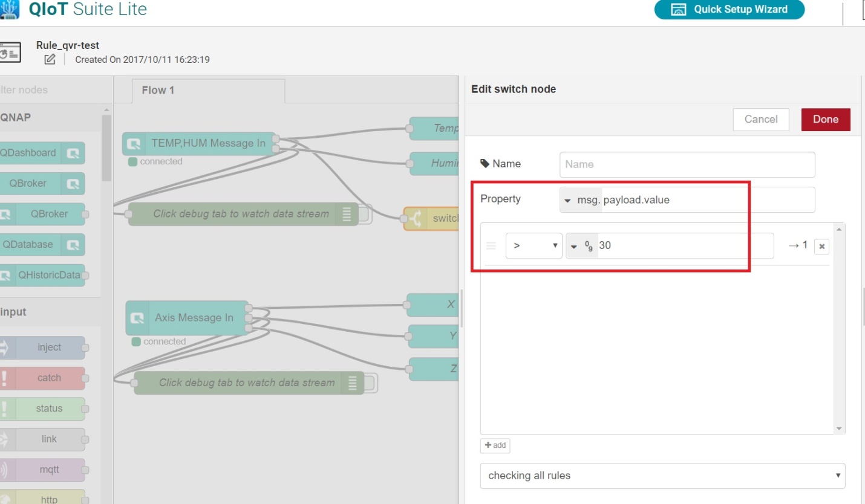Viewport: 865px width, 504px height.
Task: Select the http palette node
Action: tap(41, 497)
